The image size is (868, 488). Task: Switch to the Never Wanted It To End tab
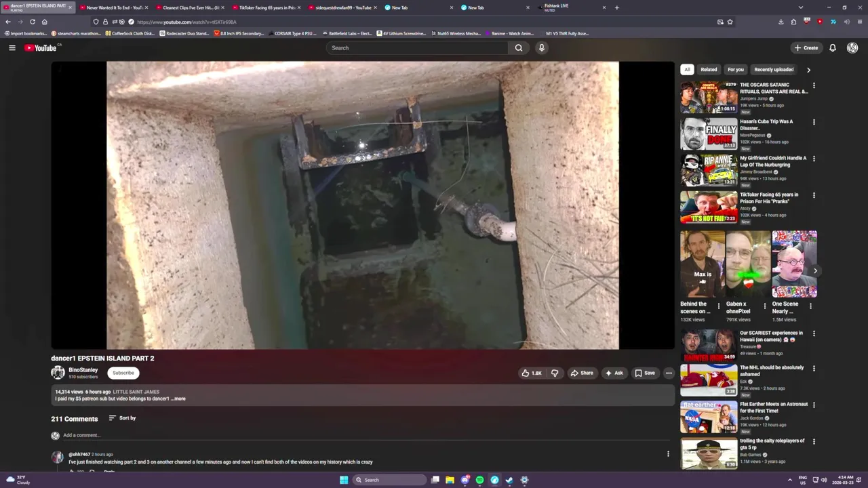coord(113,7)
